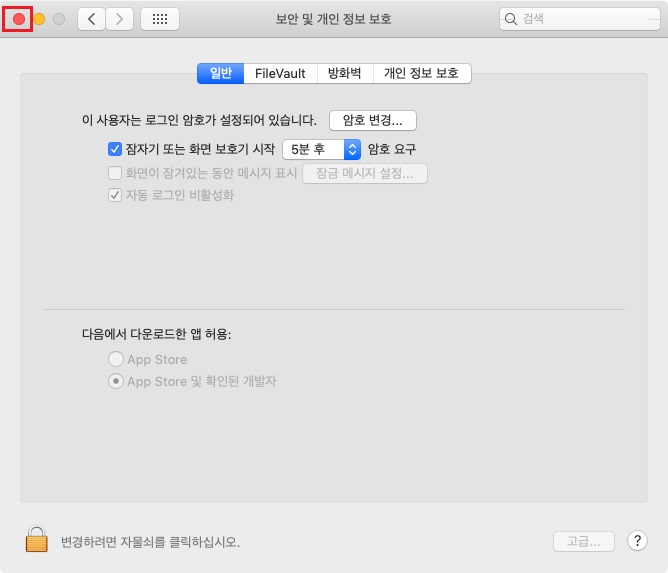Select App Store 및 확인된 개발자 radio
This screenshot has width=668, height=573.
(116, 381)
